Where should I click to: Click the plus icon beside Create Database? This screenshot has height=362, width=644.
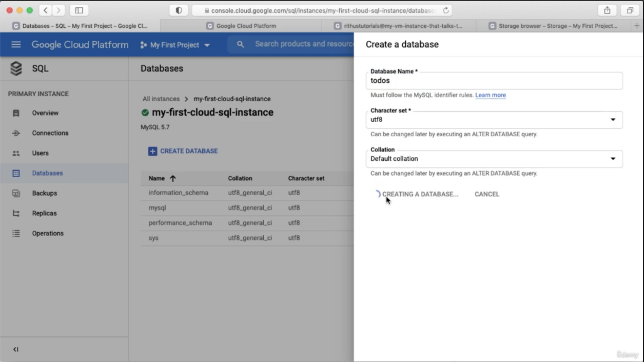tap(152, 151)
